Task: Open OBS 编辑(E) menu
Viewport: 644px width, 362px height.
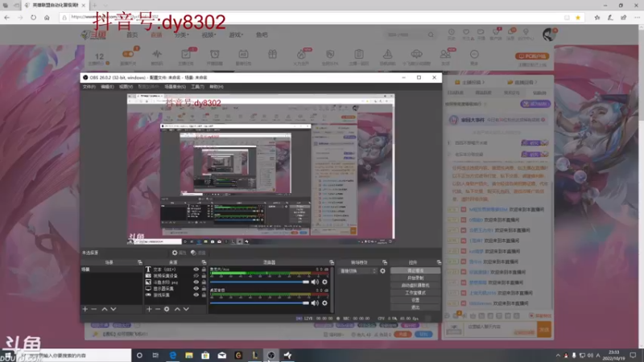Action: (107, 87)
